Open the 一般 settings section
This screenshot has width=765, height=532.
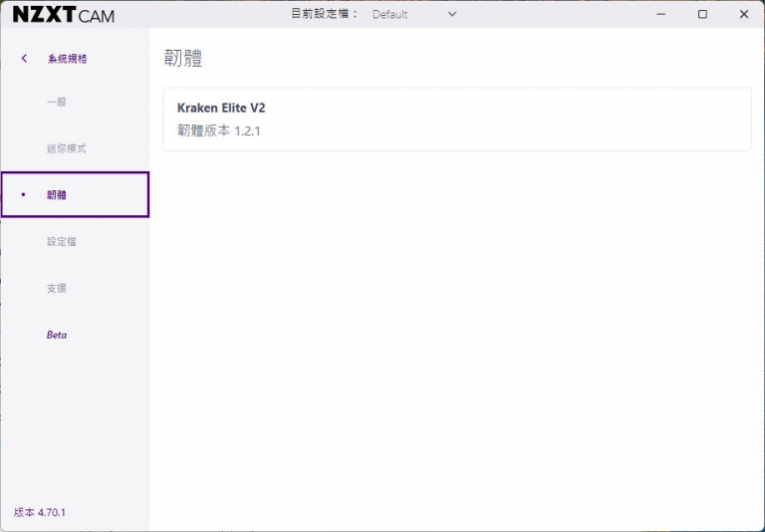tap(57, 102)
